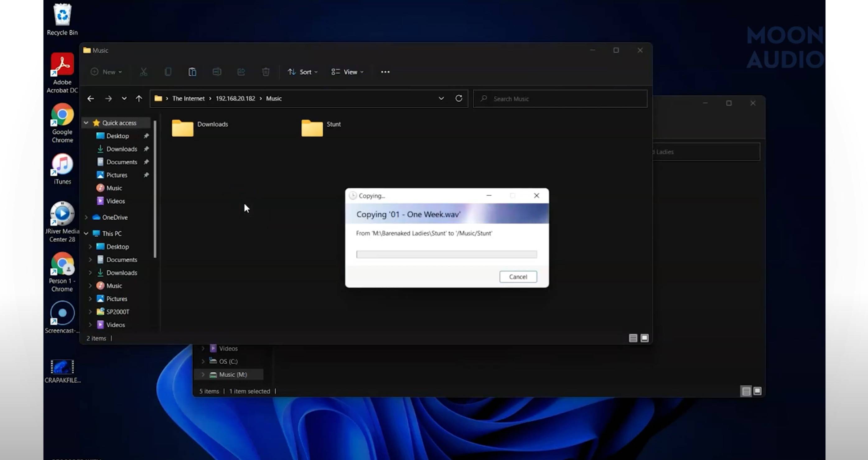Collapse the This PC tree node
The width and height of the screenshot is (868, 460).
86,233
